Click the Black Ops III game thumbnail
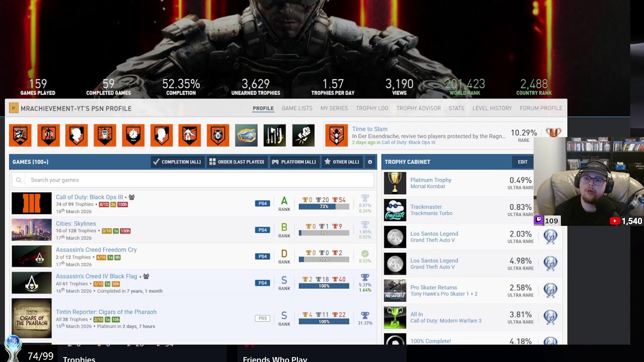 32,203
